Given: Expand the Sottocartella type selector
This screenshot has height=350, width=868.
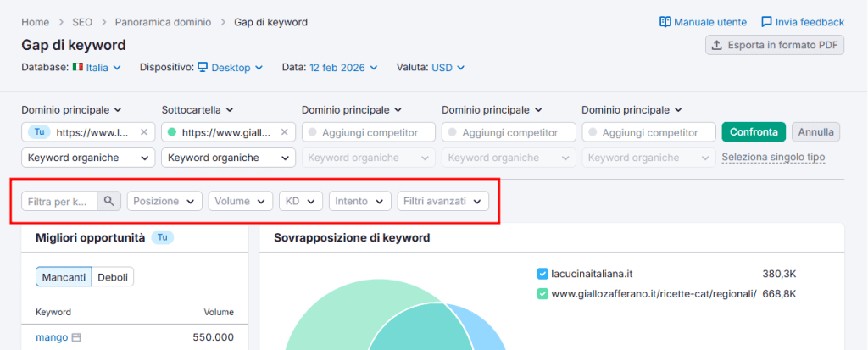Looking at the screenshot, I should [x=198, y=109].
